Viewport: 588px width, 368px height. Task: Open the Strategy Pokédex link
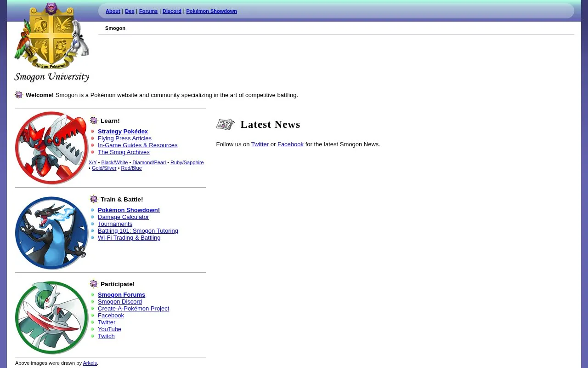coord(123,131)
